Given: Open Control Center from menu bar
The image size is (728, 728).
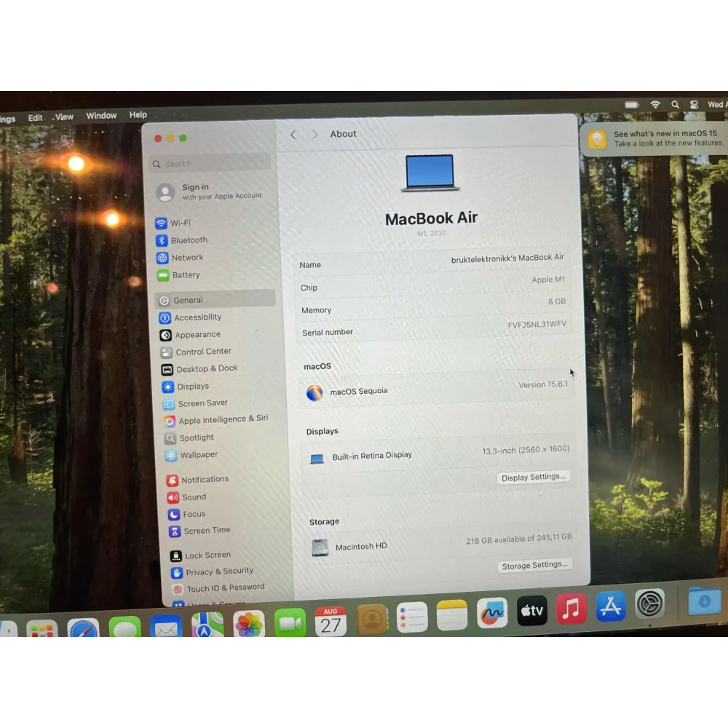Looking at the screenshot, I should [x=694, y=105].
